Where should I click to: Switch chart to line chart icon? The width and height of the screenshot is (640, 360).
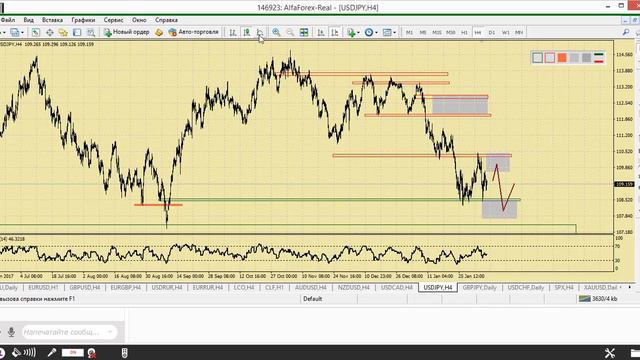point(260,32)
